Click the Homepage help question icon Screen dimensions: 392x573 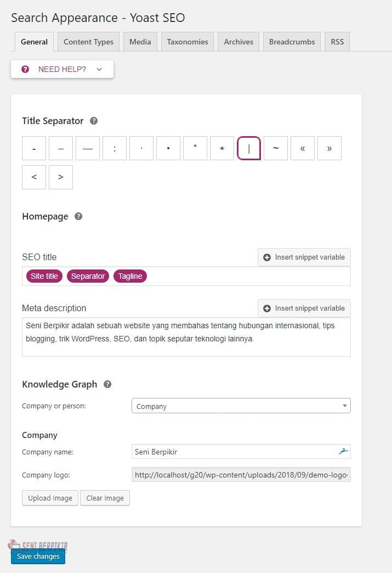tap(78, 216)
